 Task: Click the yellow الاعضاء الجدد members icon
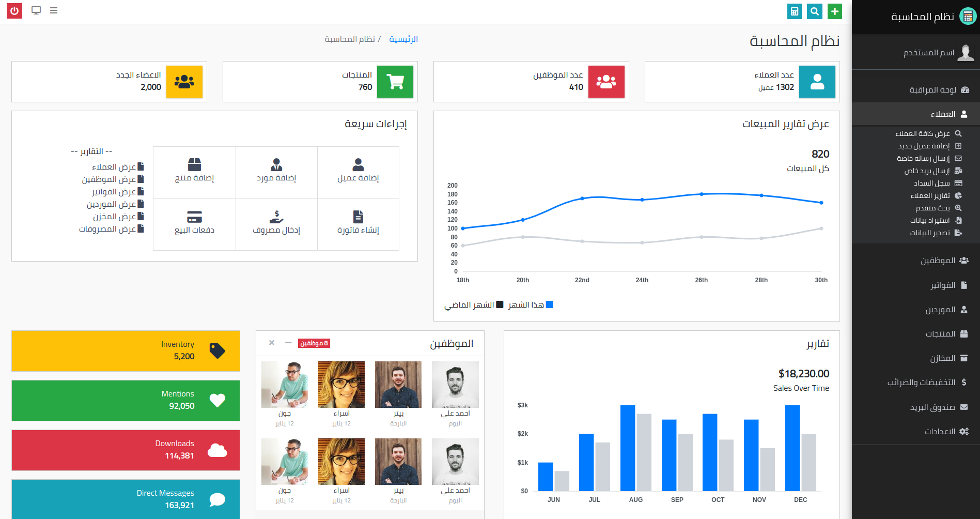pyautogui.click(x=184, y=82)
